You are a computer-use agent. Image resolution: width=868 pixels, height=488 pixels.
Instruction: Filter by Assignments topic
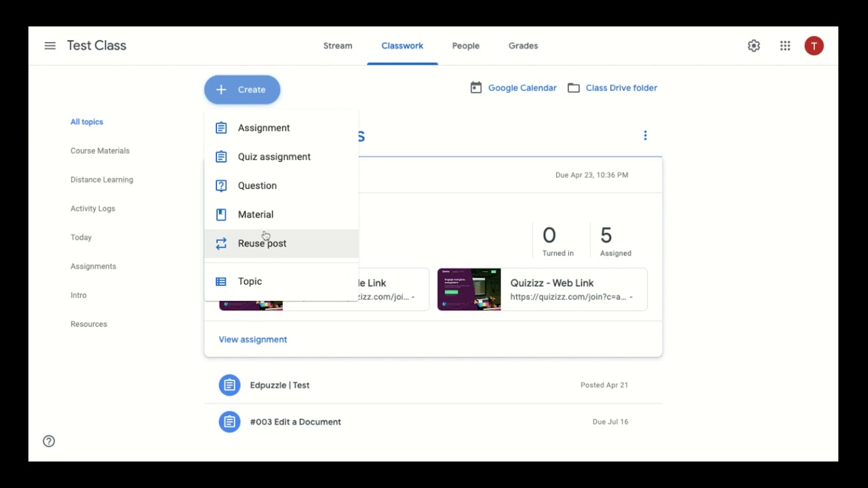(x=93, y=266)
